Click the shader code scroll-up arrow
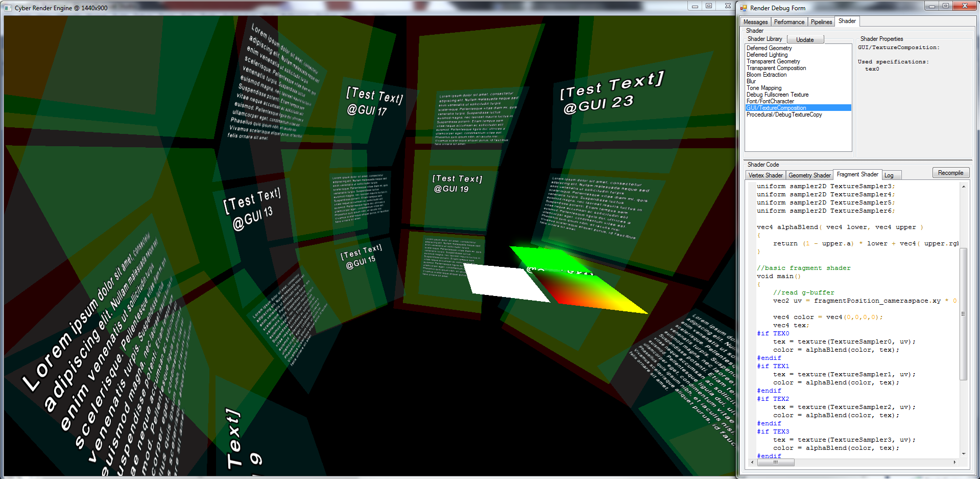The height and width of the screenshot is (479, 980). [964, 187]
